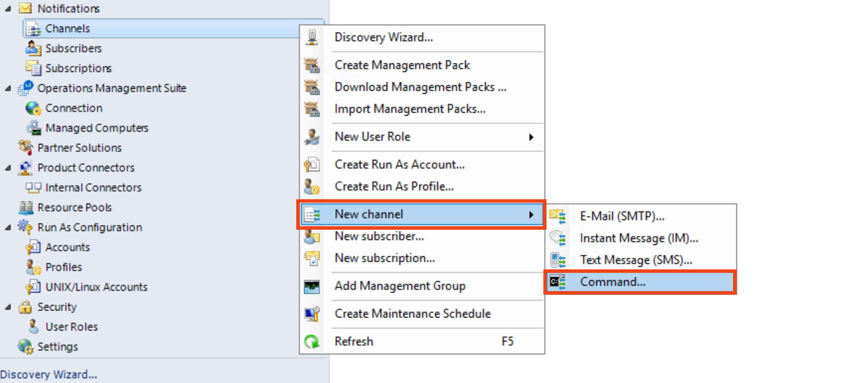Click the Add Management Group icon

[x=312, y=287]
